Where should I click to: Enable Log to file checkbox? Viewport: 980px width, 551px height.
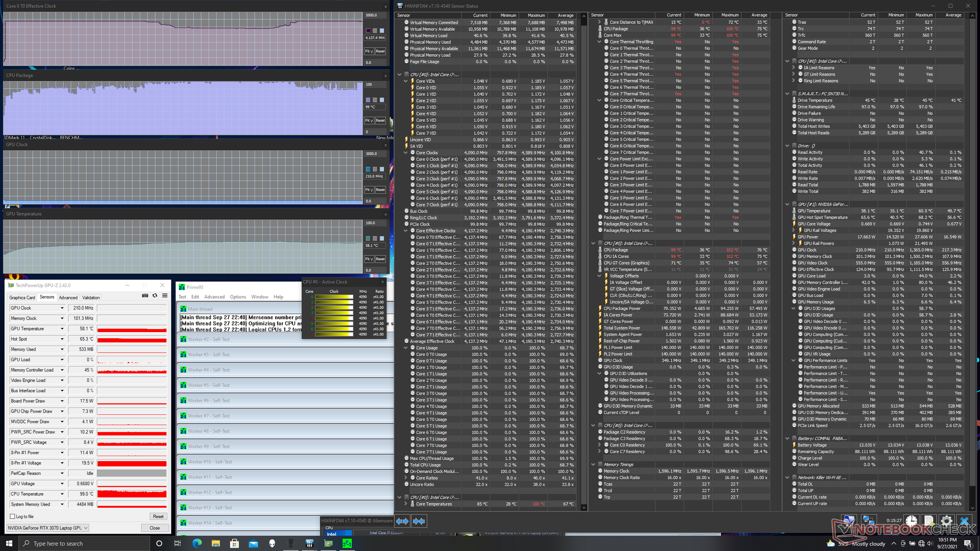click(13, 516)
